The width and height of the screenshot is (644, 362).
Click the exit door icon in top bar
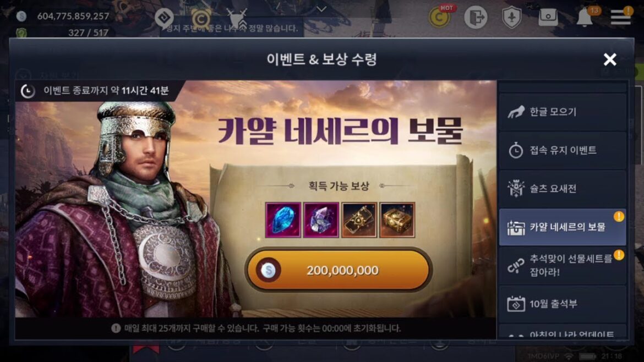tap(476, 18)
